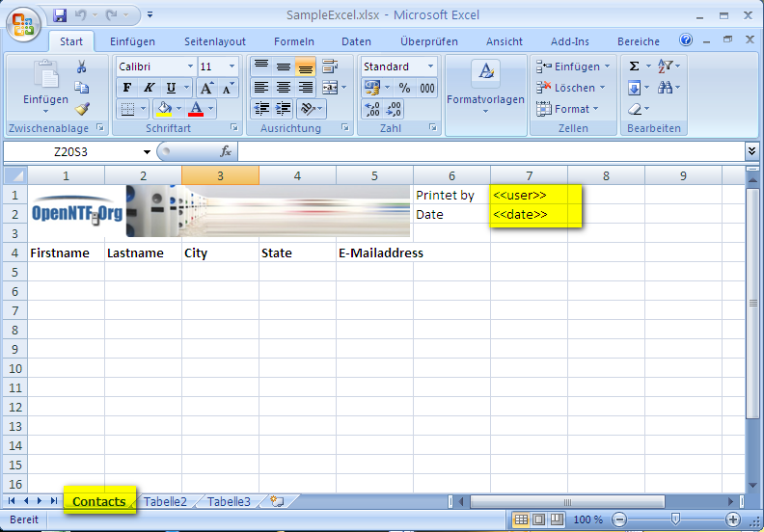Switch to the Formeln ribbon tab
The height and width of the screenshot is (532, 764).
(x=293, y=41)
